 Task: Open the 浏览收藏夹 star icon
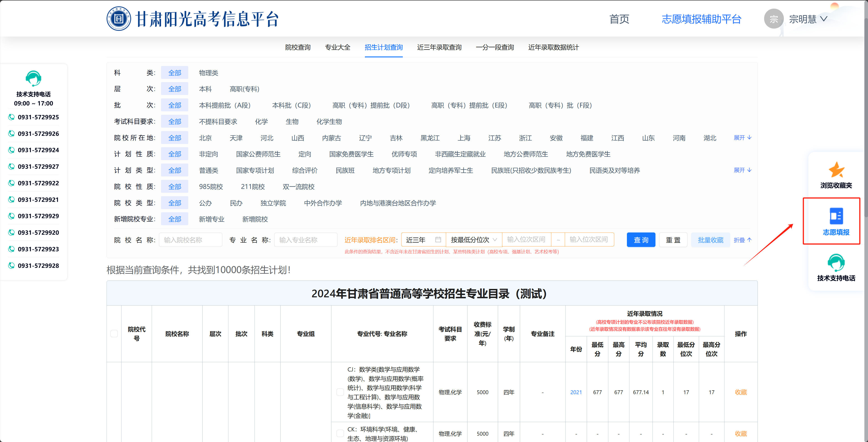point(836,169)
